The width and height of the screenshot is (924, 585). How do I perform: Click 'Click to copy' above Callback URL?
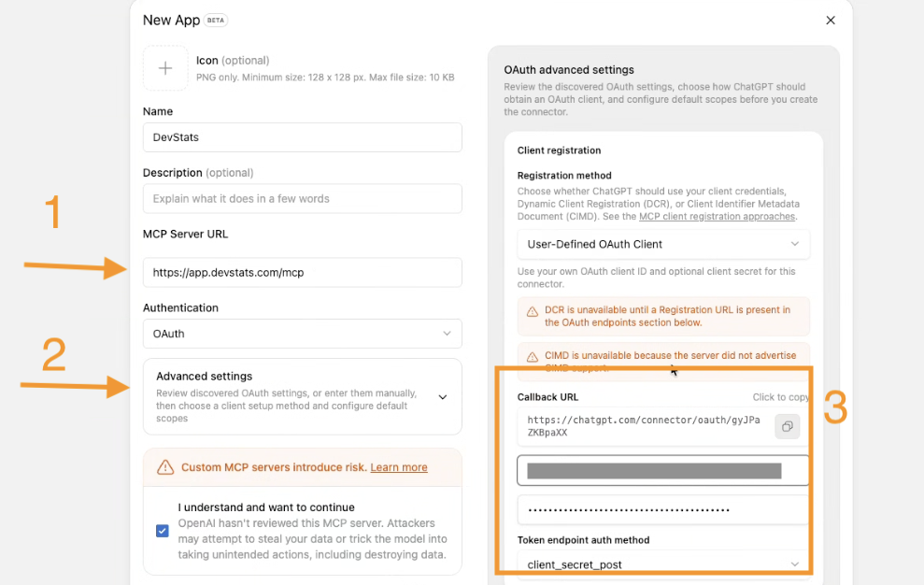pos(781,397)
